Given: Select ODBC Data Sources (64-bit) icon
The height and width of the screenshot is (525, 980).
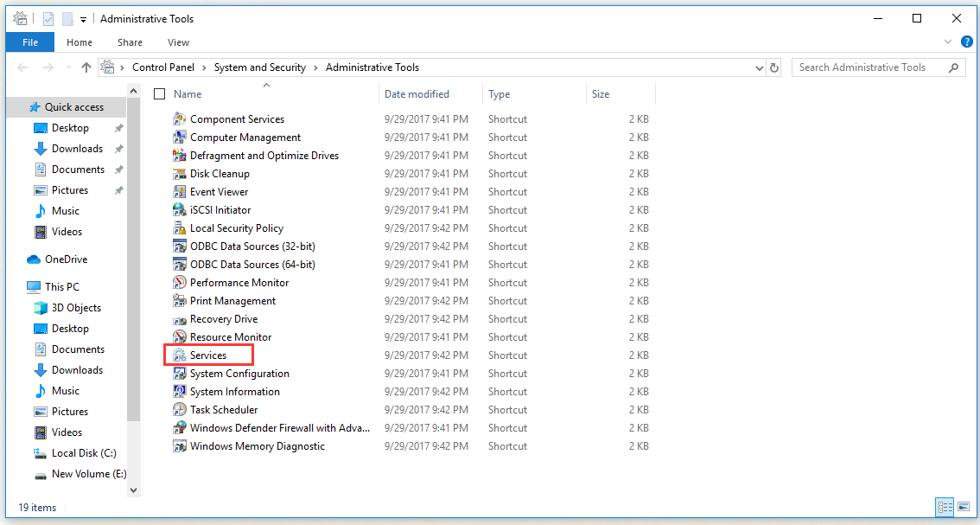Looking at the screenshot, I should (x=180, y=264).
